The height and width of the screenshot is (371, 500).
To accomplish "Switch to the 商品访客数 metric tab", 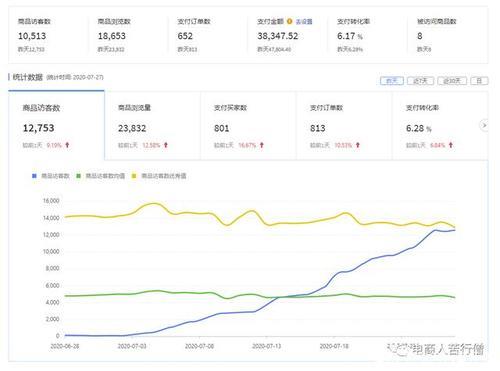I will (56, 125).
